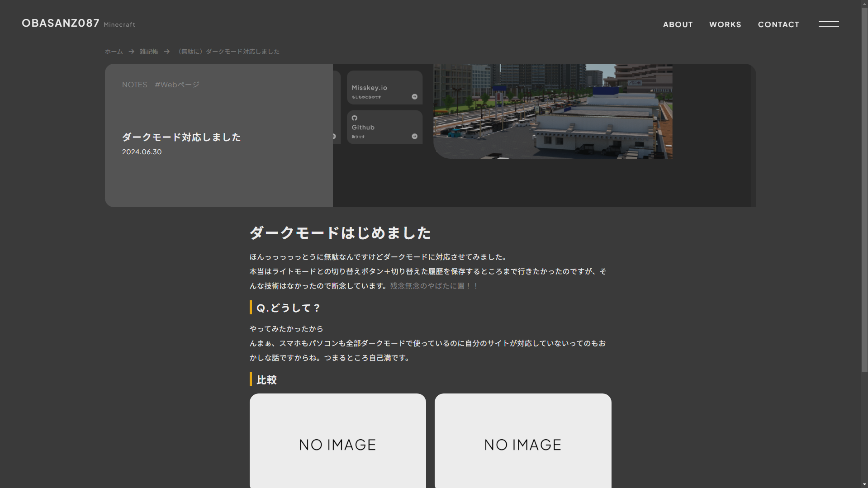This screenshot has height=488, width=868.
Task: Click the scrollbar up arrow
Action: tap(864, 4)
